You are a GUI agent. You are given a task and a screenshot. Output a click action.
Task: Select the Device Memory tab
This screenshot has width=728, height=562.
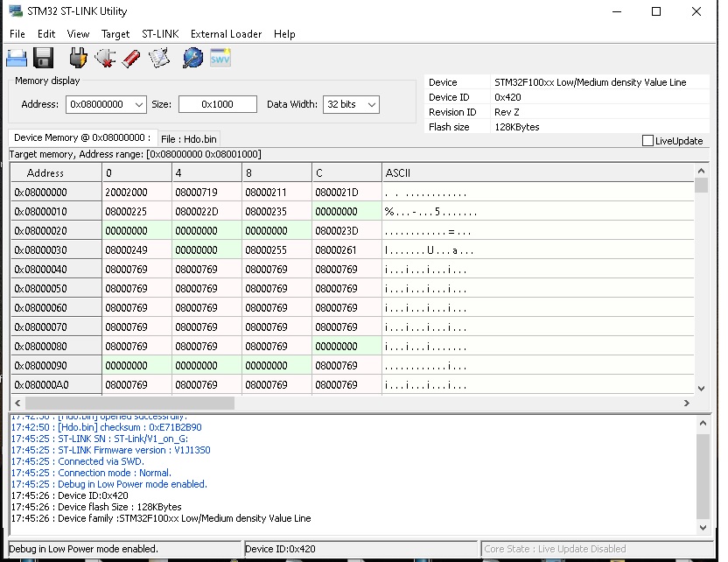[x=81, y=137]
